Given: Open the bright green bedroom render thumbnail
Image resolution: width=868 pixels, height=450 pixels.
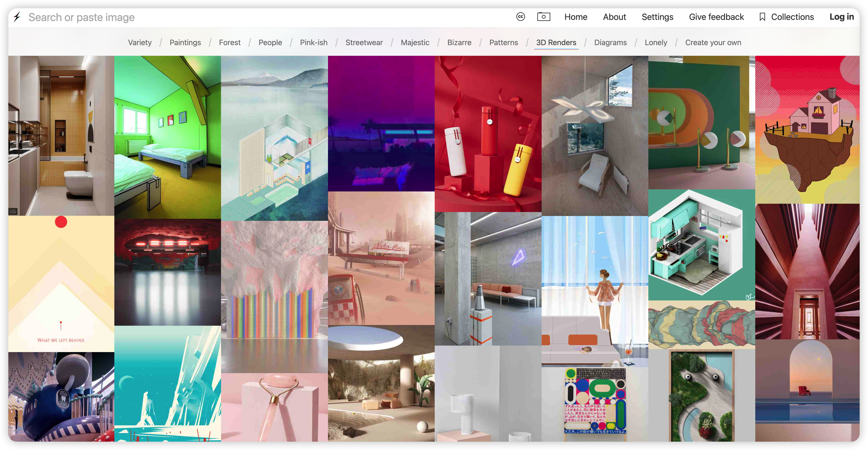Looking at the screenshot, I should click(168, 137).
